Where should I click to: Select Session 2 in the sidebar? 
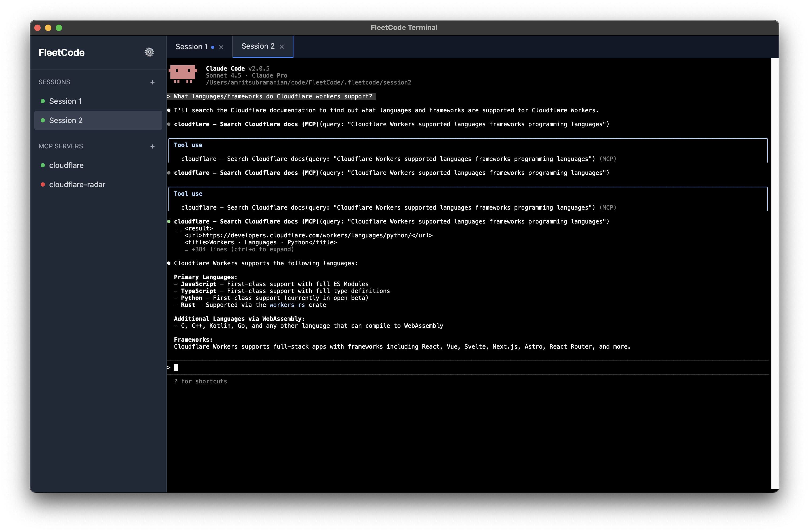66,121
